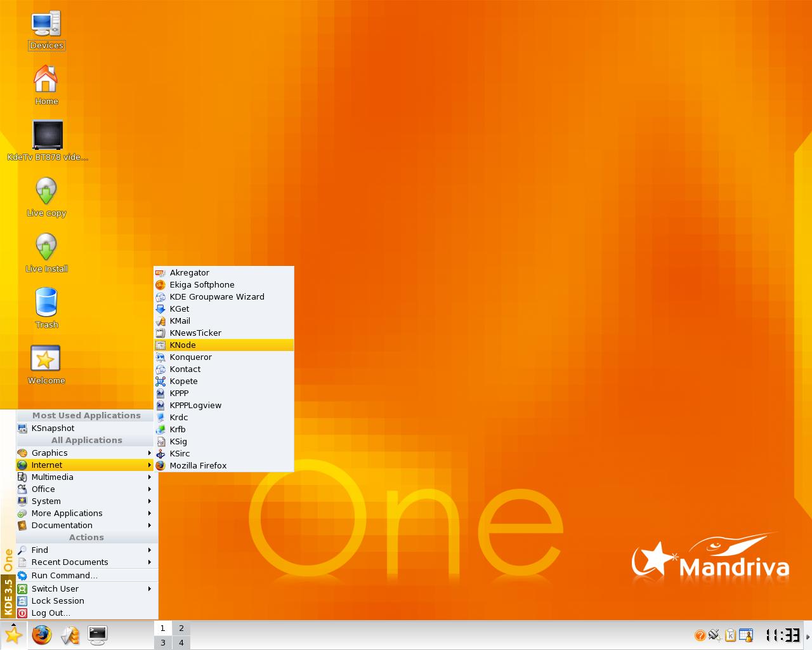Open the terminal from the panel

point(98,635)
